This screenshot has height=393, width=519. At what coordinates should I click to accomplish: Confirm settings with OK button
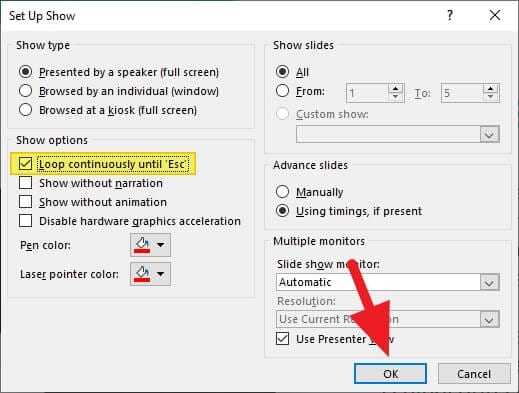click(390, 374)
